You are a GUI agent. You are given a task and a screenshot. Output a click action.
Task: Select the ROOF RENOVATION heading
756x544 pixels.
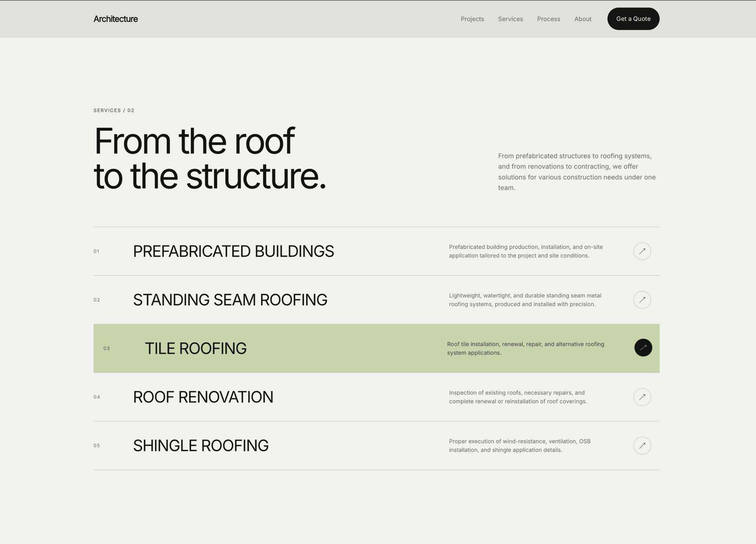pyautogui.click(x=203, y=397)
